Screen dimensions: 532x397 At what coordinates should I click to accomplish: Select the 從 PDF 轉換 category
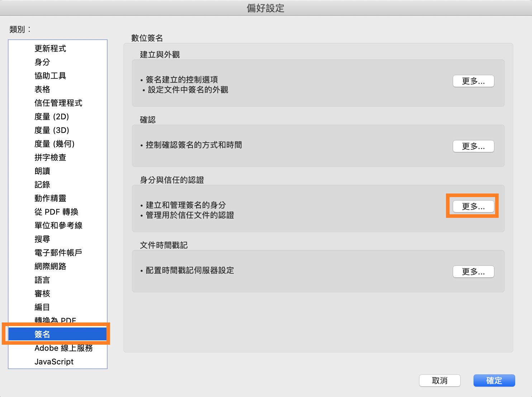click(58, 212)
